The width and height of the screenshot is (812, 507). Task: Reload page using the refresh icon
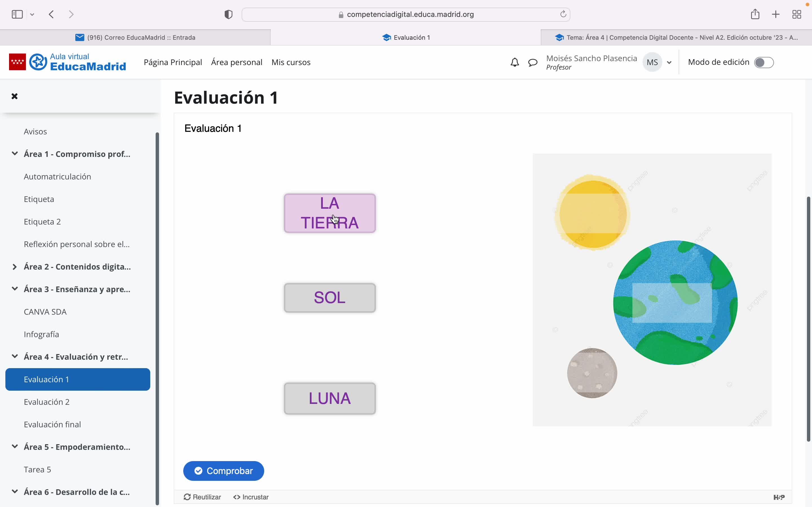pyautogui.click(x=563, y=14)
